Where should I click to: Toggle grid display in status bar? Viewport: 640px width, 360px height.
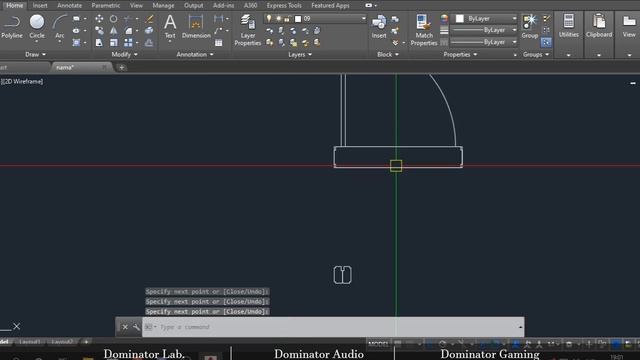(398, 344)
